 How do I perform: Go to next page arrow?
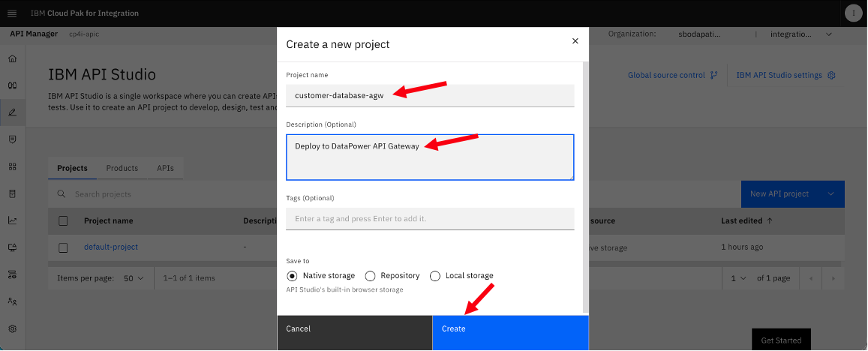[x=833, y=278]
